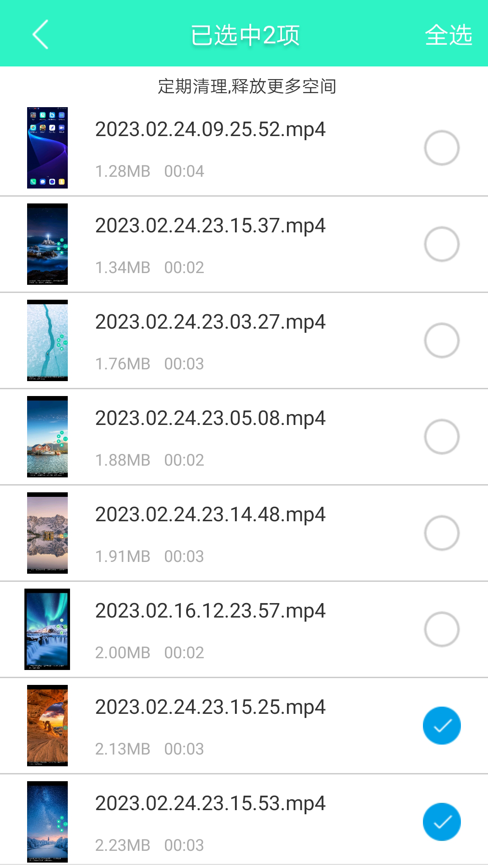
Task: Tap the 已选中2项 header title
Action: coord(245,35)
